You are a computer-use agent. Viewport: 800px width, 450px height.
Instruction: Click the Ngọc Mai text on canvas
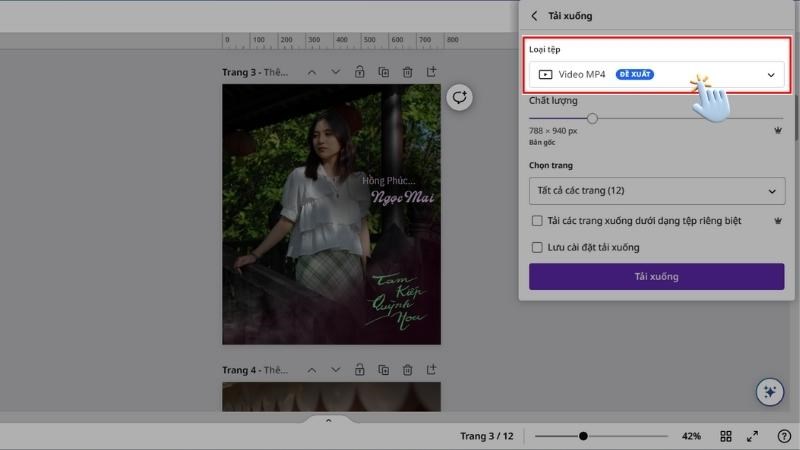[403, 197]
